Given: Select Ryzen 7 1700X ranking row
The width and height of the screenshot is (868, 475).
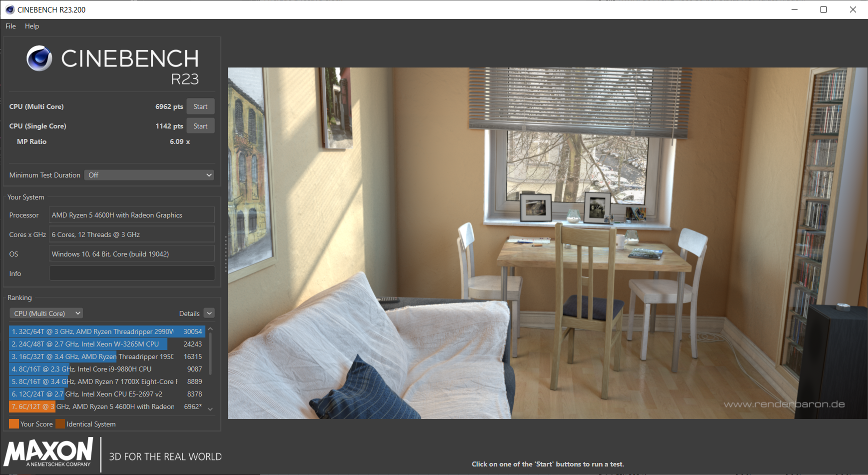Looking at the screenshot, I should pos(107,381).
